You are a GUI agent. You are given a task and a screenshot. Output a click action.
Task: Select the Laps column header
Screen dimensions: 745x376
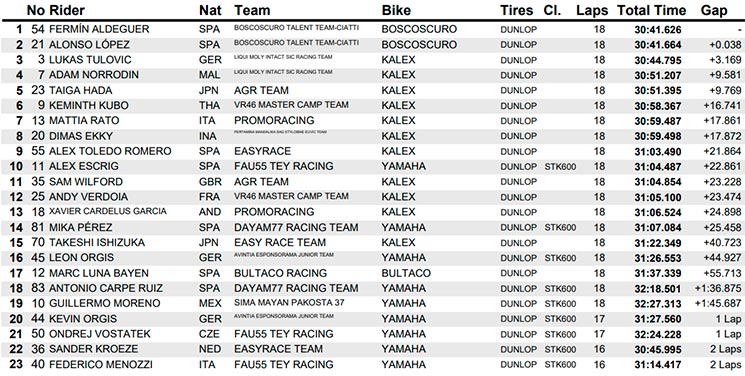[592, 10]
